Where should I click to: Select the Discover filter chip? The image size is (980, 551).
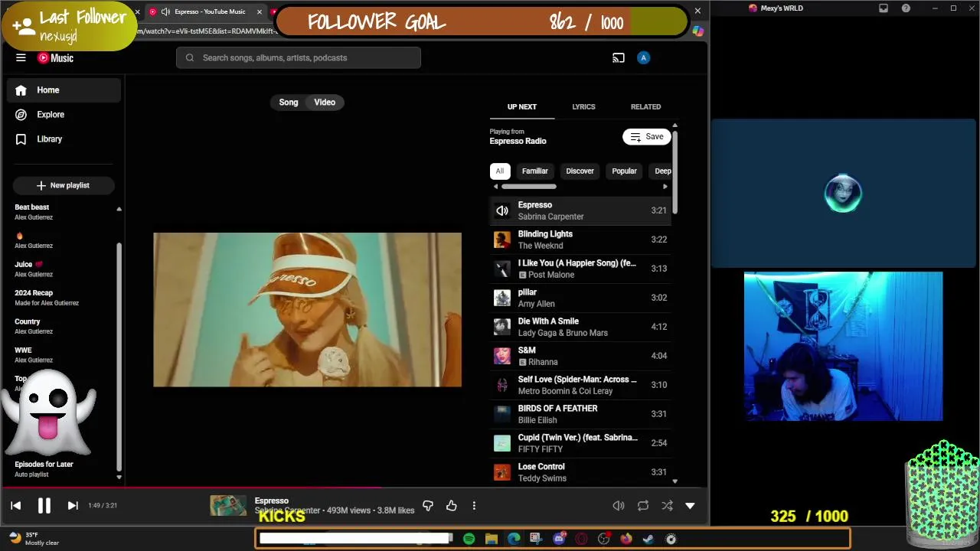(580, 171)
